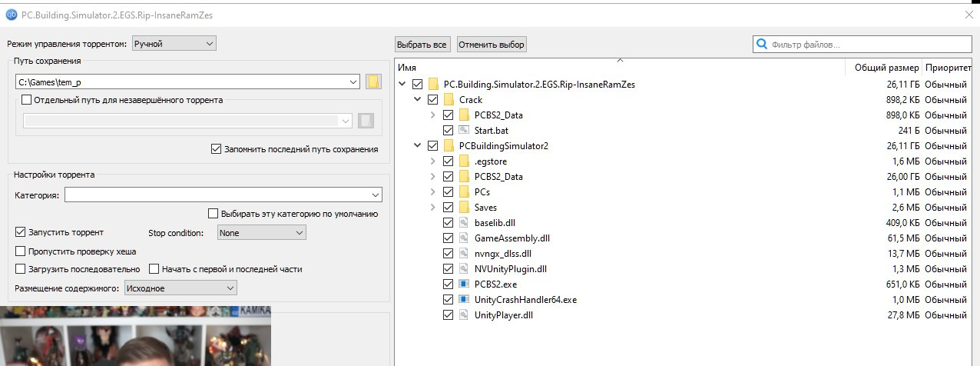This screenshot has height=366, width=980.
Task: Open the Stop condition dropdown
Action: [x=261, y=232]
